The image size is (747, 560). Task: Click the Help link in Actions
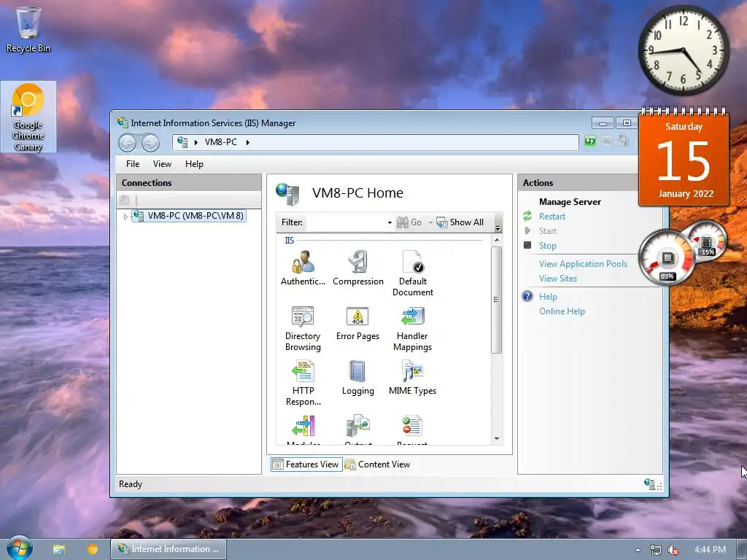click(548, 297)
